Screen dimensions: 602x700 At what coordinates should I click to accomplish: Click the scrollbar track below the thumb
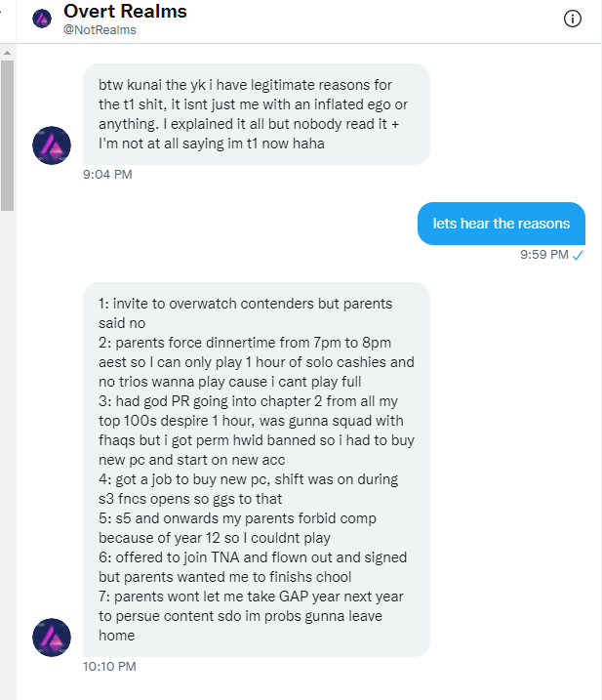(x=7, y=439)
